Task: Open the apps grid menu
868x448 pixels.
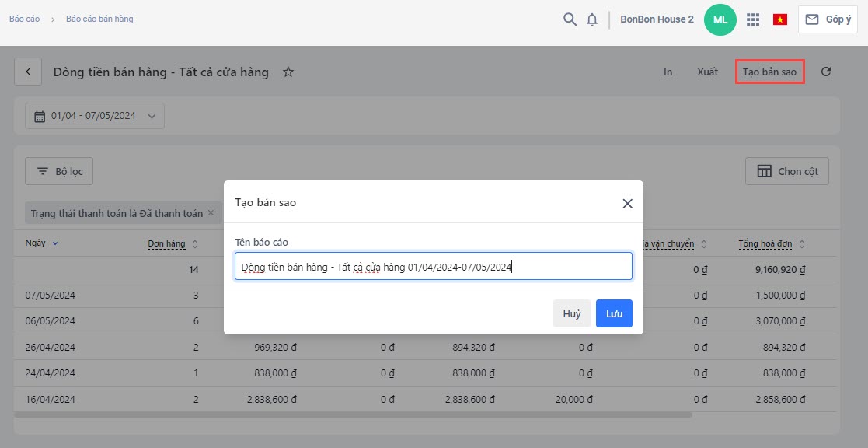Action: pyautogui.click(x=752, y=19)
